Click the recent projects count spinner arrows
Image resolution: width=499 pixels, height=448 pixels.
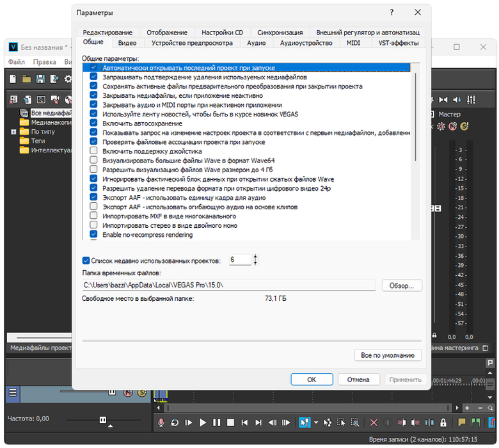click(255, 260)
